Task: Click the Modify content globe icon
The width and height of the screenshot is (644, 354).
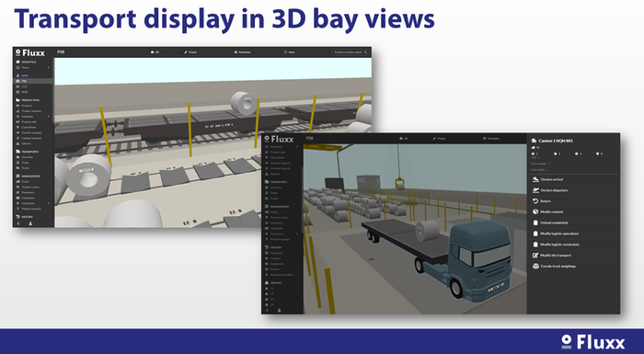Action: (535, 211)
